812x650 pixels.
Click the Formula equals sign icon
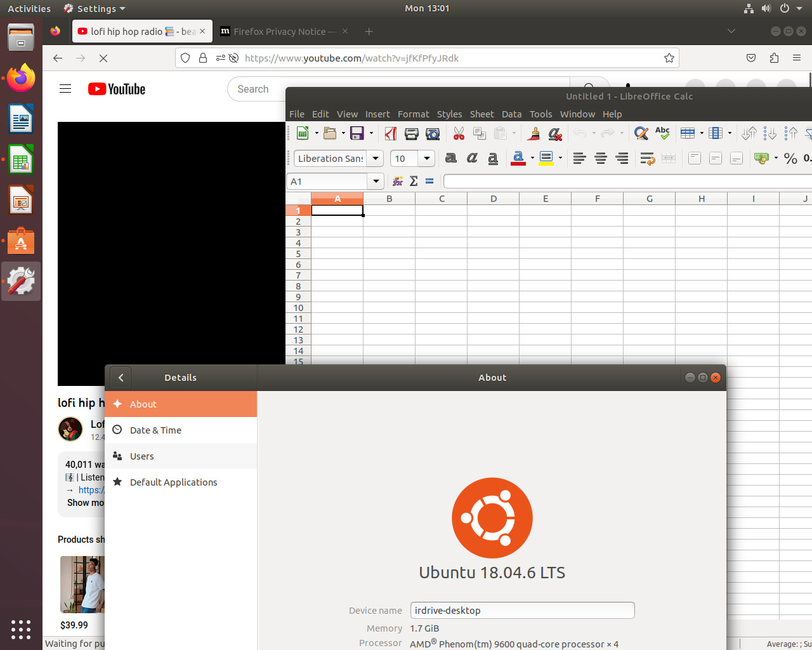[429, 182]
